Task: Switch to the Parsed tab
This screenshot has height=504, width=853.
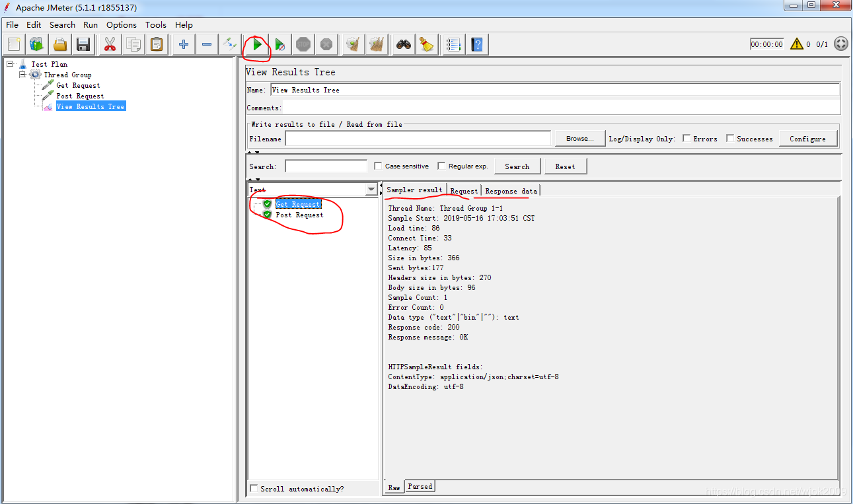Action: [420, 486]
